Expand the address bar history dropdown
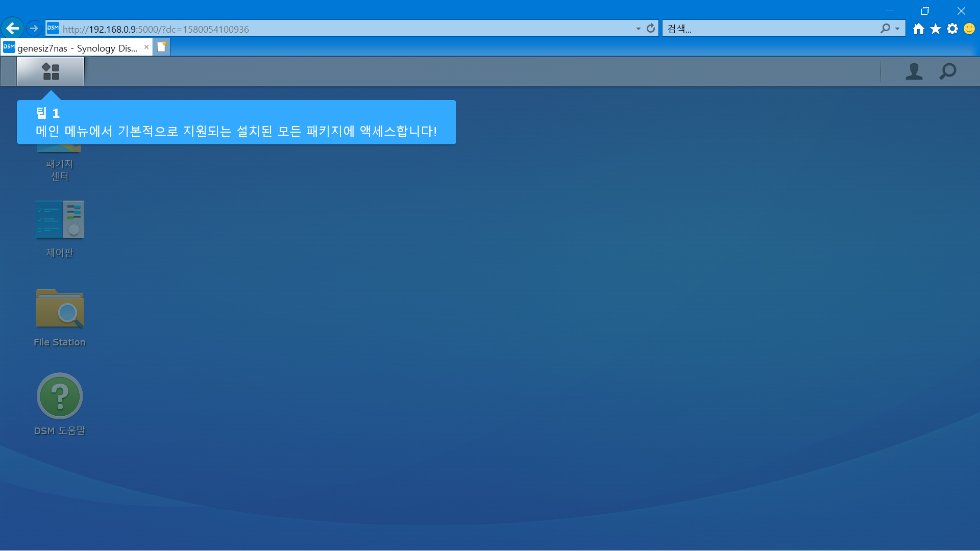Screen dimensions: 980x551 [x=638, y=29]
